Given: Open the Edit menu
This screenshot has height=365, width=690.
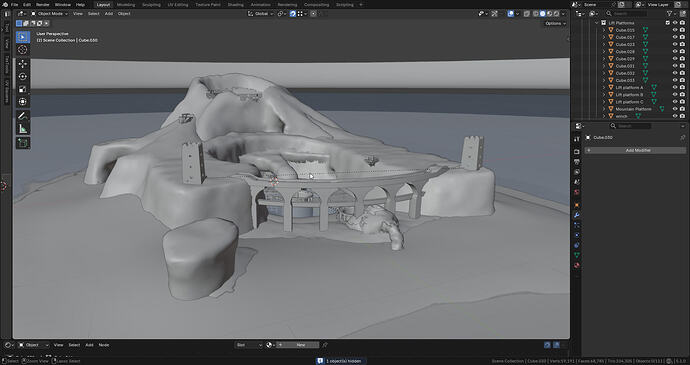Looking at the screenshot, I should point(27,4).
